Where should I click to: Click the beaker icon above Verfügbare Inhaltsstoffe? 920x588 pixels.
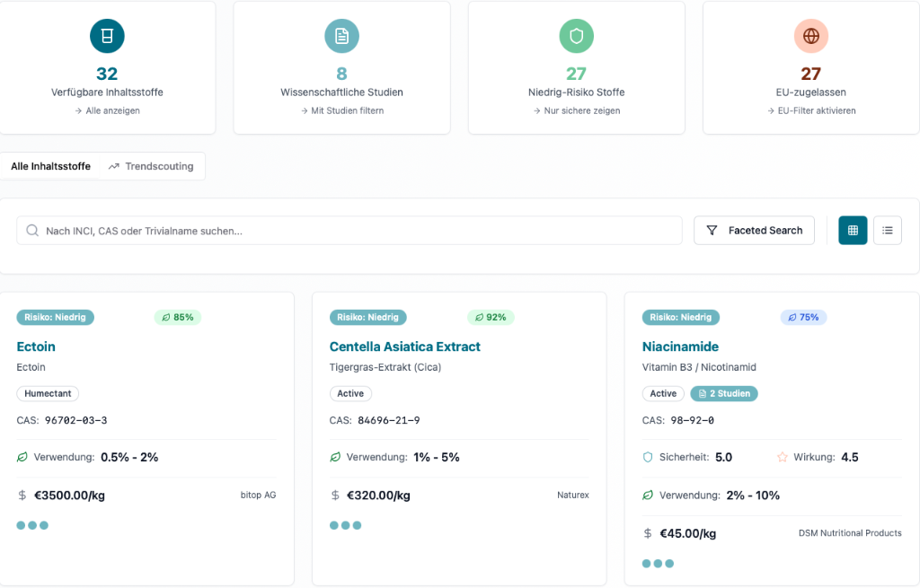tap(107, 36)
